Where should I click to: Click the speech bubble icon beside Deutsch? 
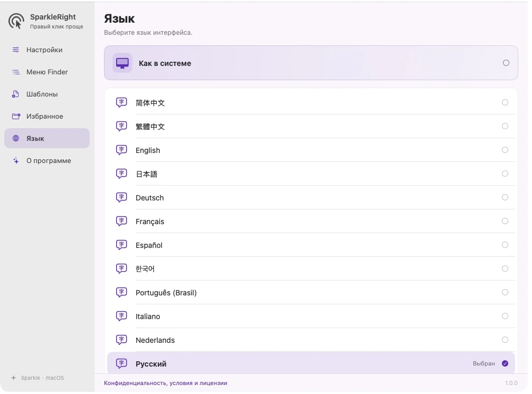click(121, 197)
